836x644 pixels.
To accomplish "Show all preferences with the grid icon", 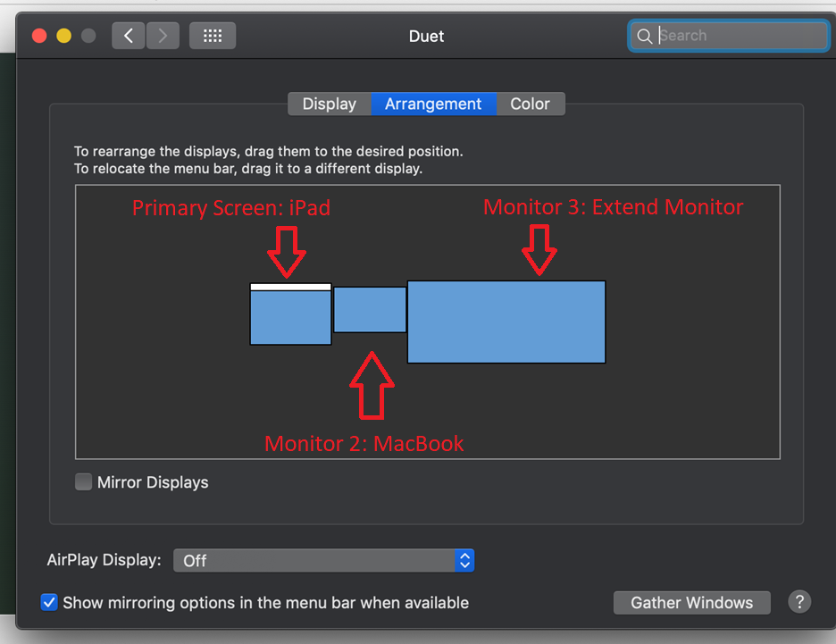I will pyautogui.click(x=213, y=36).
